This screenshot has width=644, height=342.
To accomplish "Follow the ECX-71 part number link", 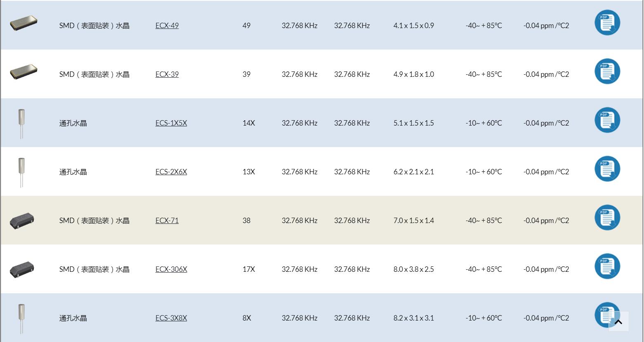I will click(x=167, y=221).
